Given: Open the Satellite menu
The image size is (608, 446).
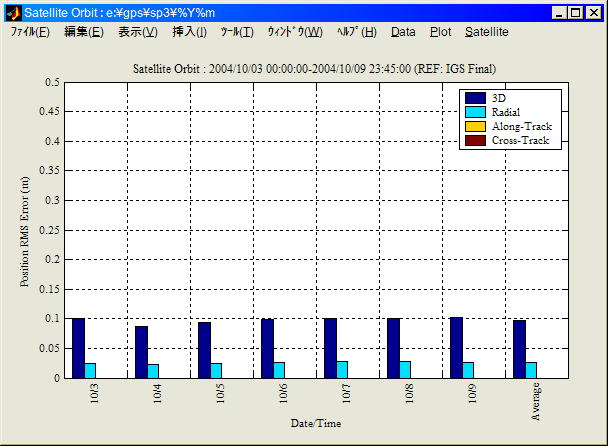Looking at the screenshot, I should pos(486,32).
